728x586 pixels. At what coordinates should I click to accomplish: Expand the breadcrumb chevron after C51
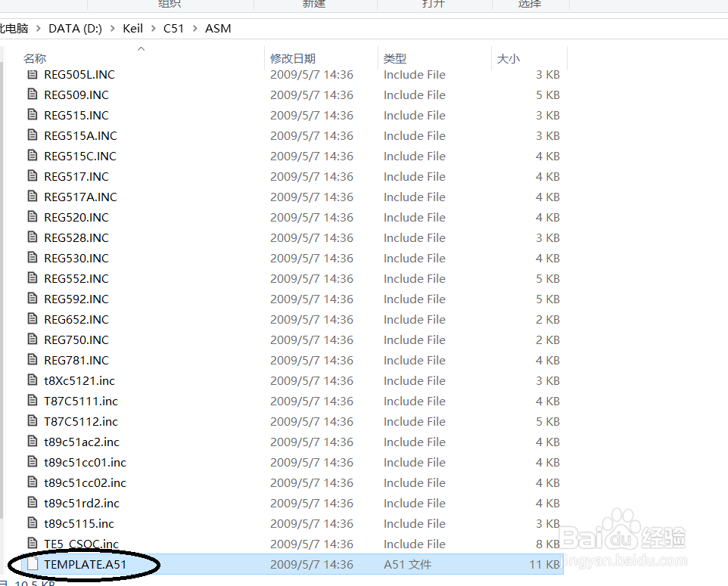click(194, 29)
